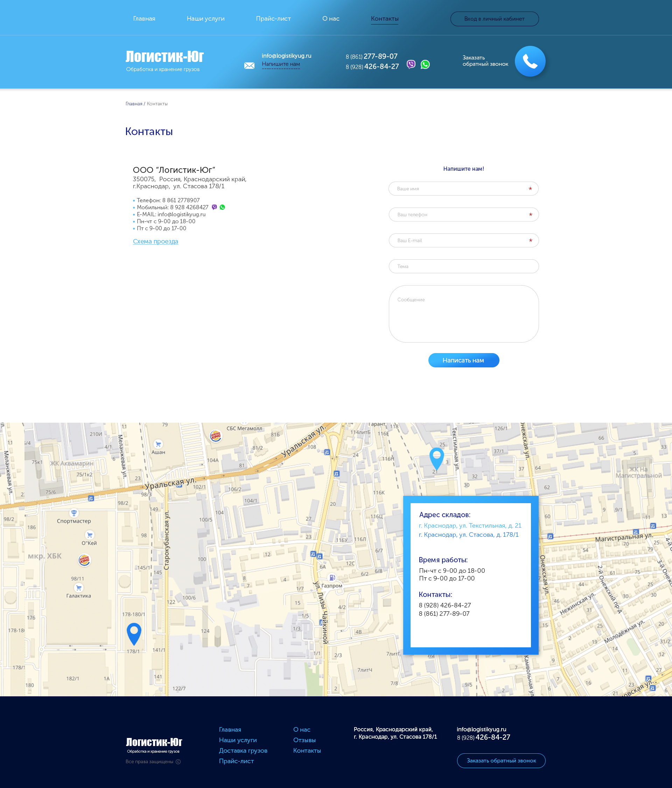Click the envelope mail icon in header
This screenshot has height=788, width=672.
(249, 65)
